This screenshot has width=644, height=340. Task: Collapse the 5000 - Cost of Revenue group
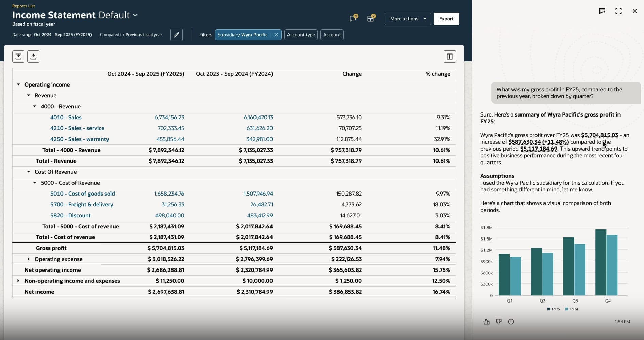tap(34, 183)
